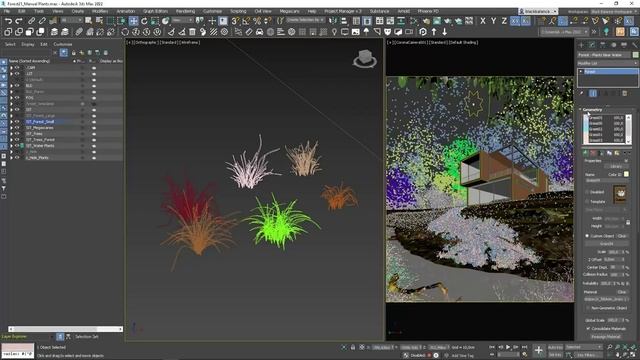Image resolution: width=640 pixels, height=360 pixels.
Task: Click go to start frame button
Action: [x=492, y=347]
